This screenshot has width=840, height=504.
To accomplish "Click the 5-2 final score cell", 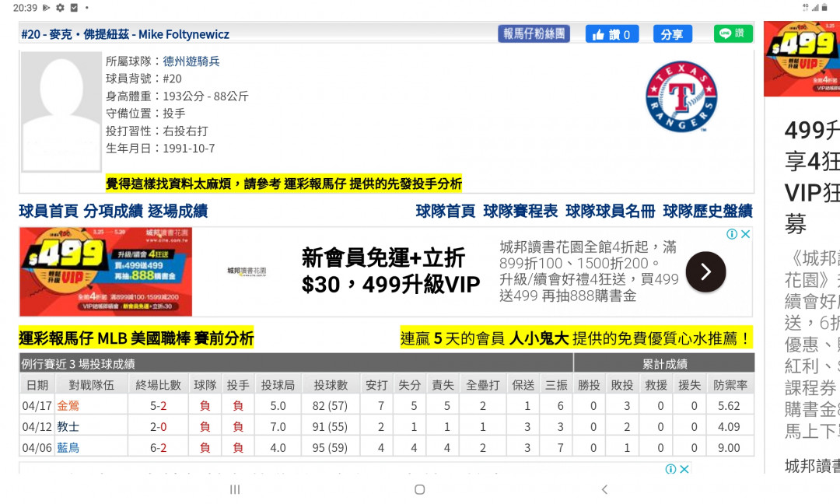I will [158, 406].
